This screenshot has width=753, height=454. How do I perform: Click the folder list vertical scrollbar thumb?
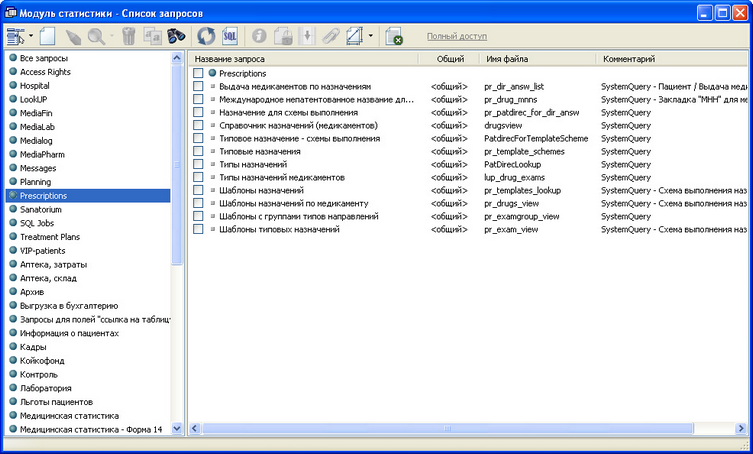click(x=177, y=165)
